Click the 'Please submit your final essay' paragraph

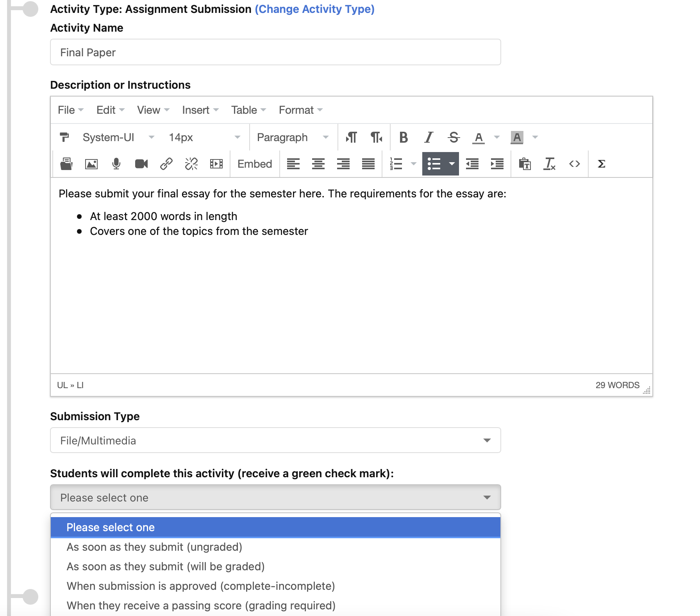(x=282, y=193)
